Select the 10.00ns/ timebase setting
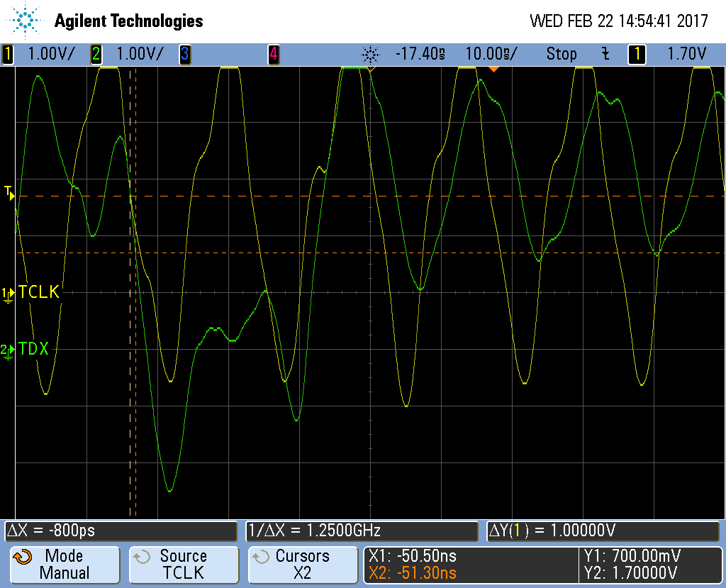 491,54
